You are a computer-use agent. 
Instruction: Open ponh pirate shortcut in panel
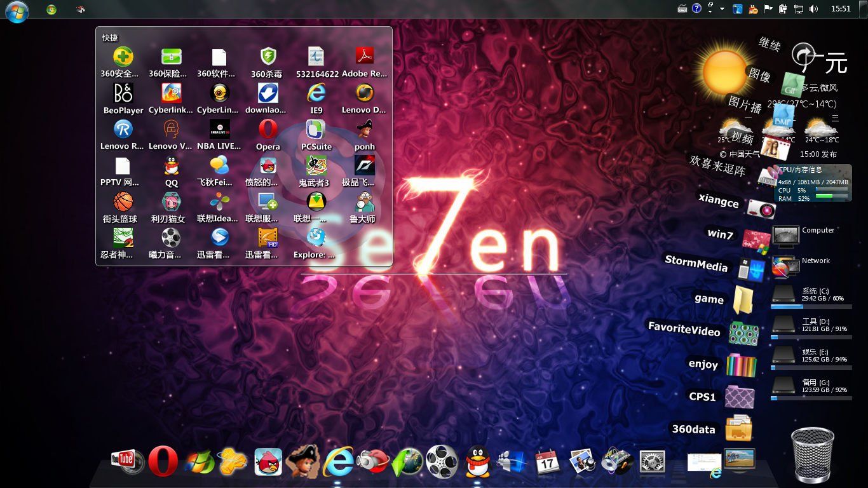pyautogui.click(x=365, y=135)
